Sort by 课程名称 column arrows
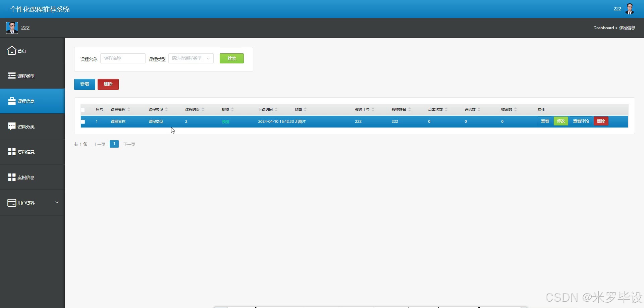The height and width of the screenshot is (308, 644). (x=129, y=109)
